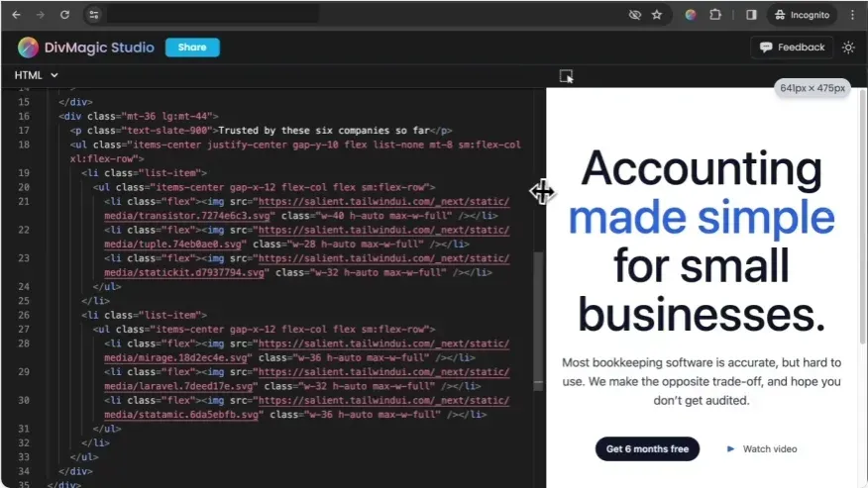Viewport: 868px width, 488px height.
Task: Open Chrome three-dot menu
Action: (852, 15)
